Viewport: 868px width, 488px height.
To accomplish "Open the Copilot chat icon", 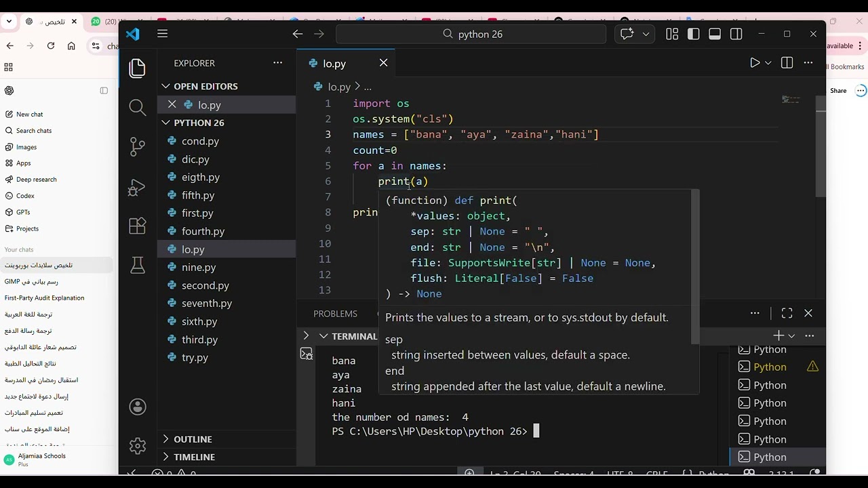I will click(x=627, y=34).
